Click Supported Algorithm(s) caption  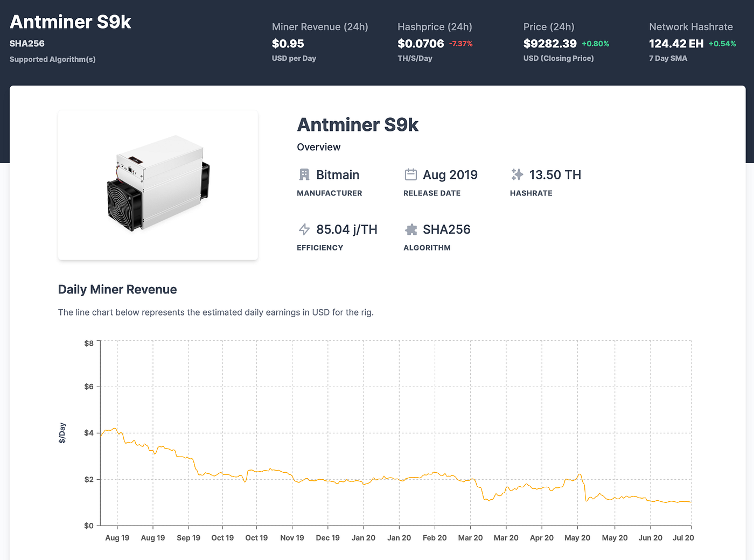(53, 59)
